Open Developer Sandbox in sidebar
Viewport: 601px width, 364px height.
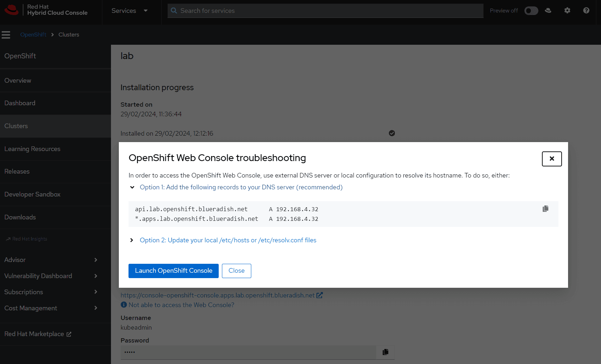click(55, 194)
